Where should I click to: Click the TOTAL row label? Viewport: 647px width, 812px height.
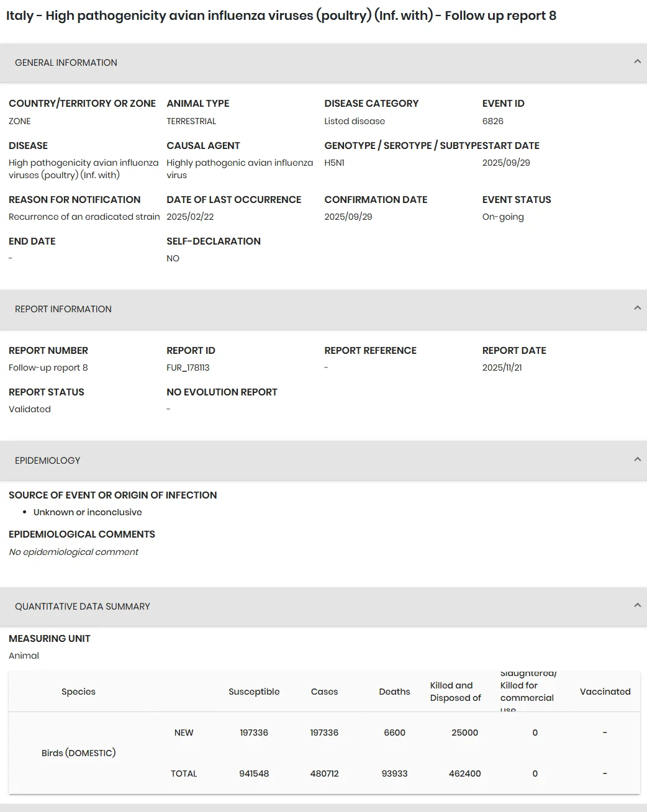[184, 774]
